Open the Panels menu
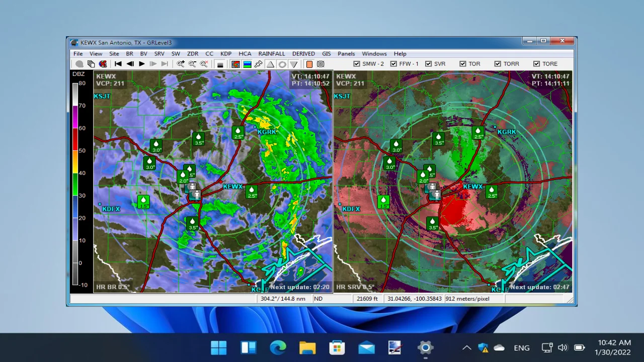 [x=346, y=53]
